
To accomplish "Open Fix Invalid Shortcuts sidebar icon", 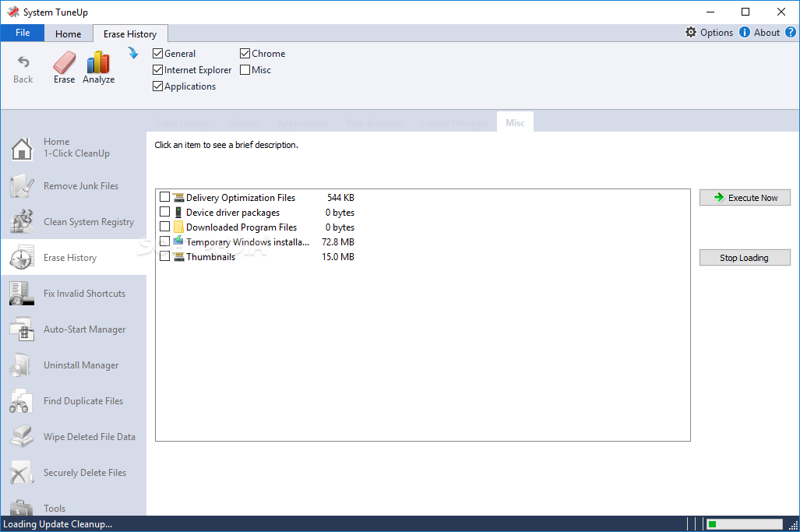I will [22, 294].
